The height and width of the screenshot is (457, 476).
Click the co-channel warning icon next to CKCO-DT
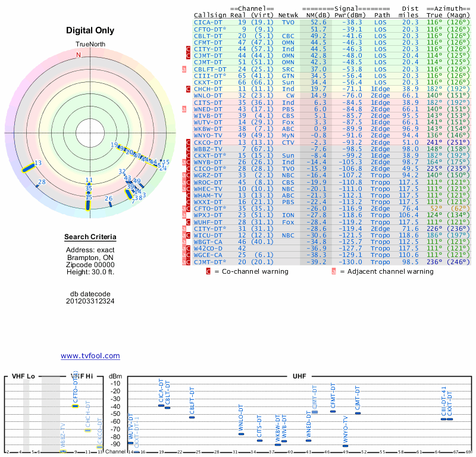point(188,143)
